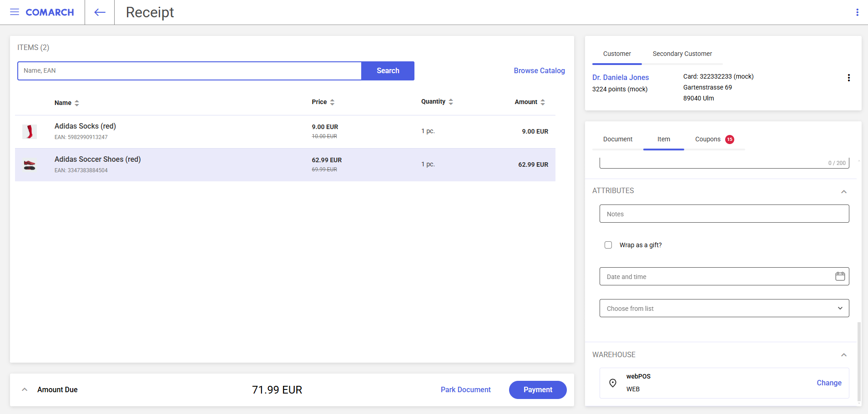Switch to the Customer tab
The image size is (868, 414).
(617, 54)
